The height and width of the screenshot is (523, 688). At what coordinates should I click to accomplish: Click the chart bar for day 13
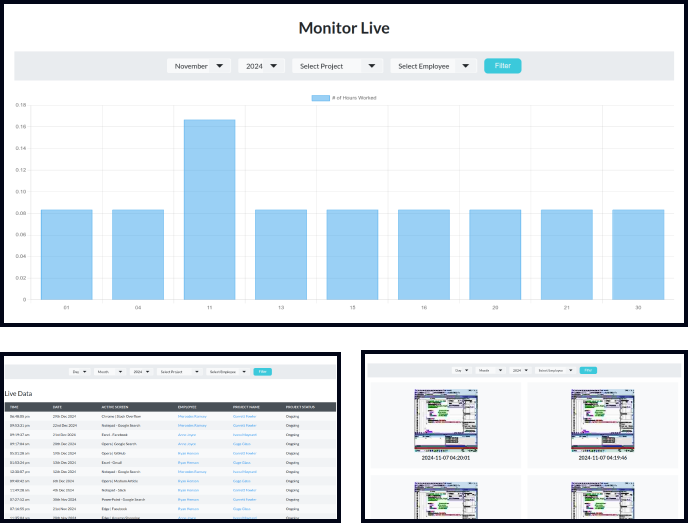[281, 255]
